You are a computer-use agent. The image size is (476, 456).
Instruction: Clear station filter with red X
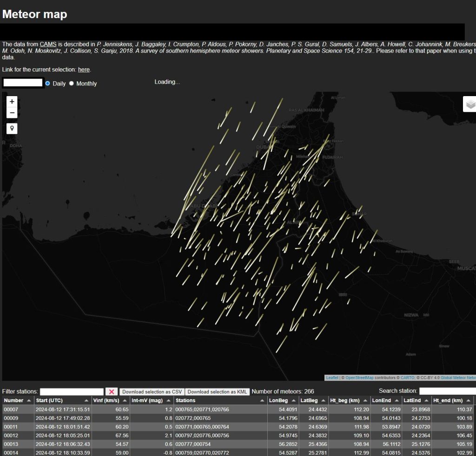pyautogui.click(x=112, y=391)
